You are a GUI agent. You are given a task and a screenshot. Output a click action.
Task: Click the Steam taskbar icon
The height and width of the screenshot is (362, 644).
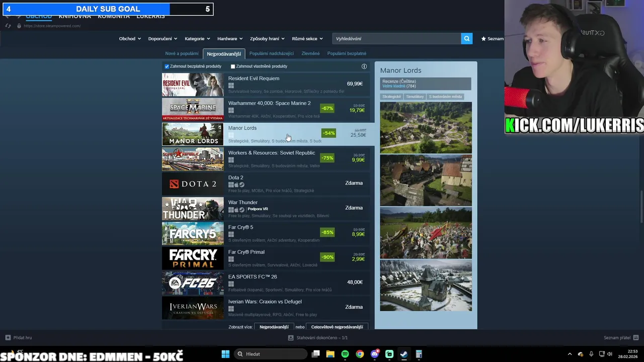pos(404,354)
